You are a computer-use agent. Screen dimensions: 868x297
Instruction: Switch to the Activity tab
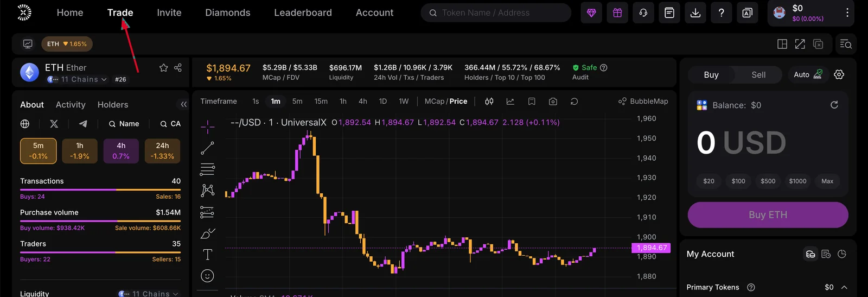click(x=71, y=105)
